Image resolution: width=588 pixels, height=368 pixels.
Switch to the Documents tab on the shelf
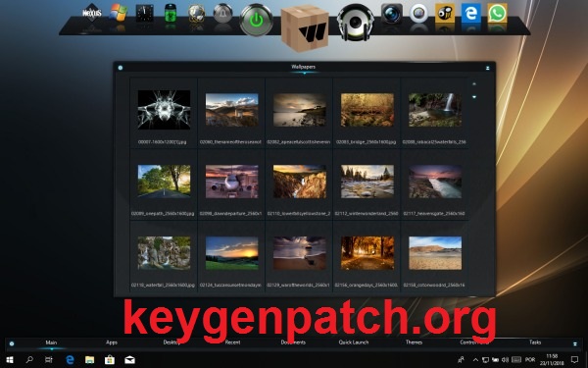pos(293,342)
